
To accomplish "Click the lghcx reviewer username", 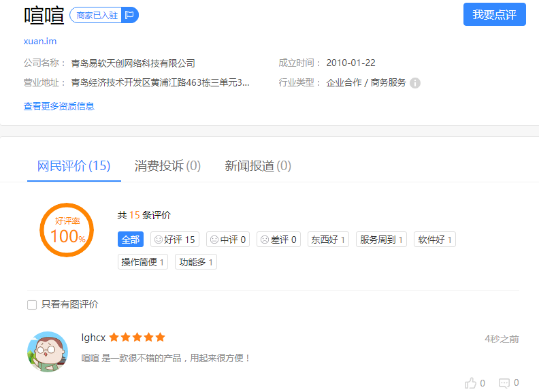I will [93, 338].
